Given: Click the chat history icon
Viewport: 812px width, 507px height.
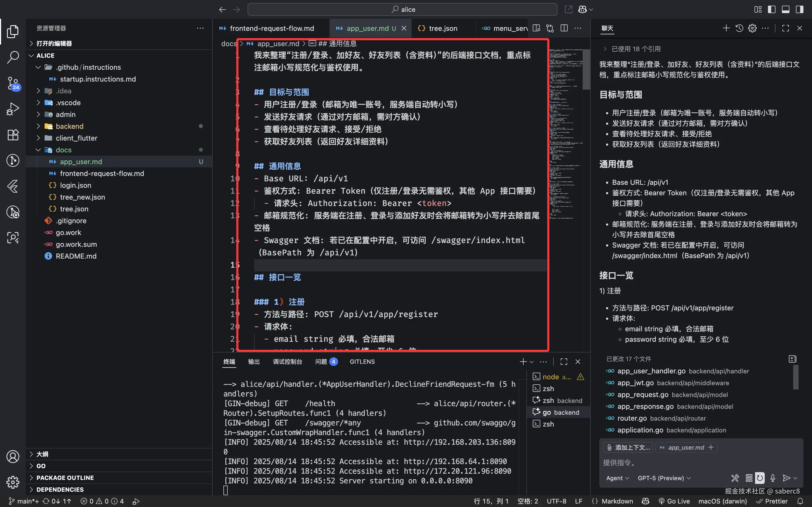Looking at the screenshot, I should point(740,28).
